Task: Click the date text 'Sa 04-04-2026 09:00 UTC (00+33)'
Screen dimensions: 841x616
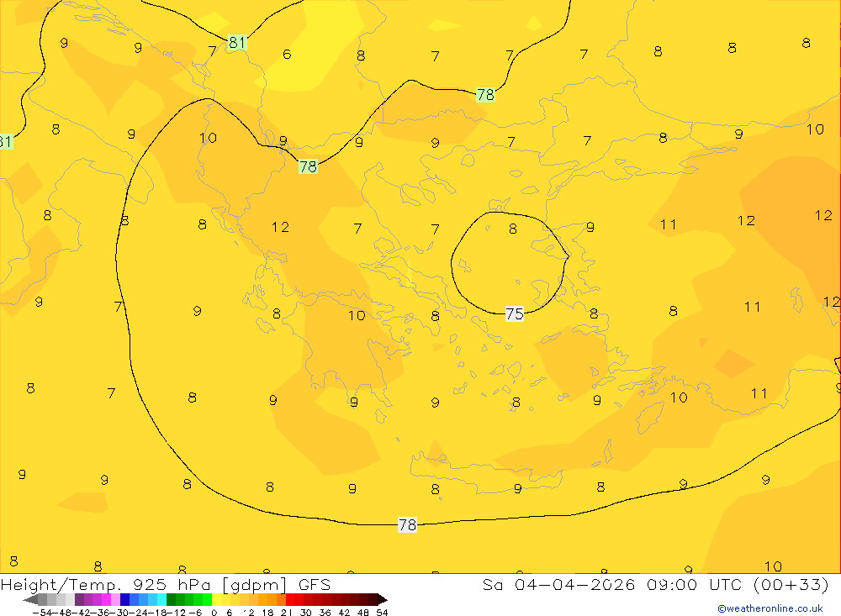Action: (x=655, y=584)
